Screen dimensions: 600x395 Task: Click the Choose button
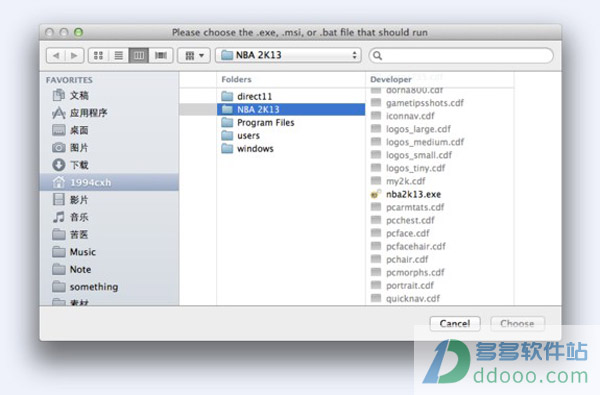click(x=517, y=324)
